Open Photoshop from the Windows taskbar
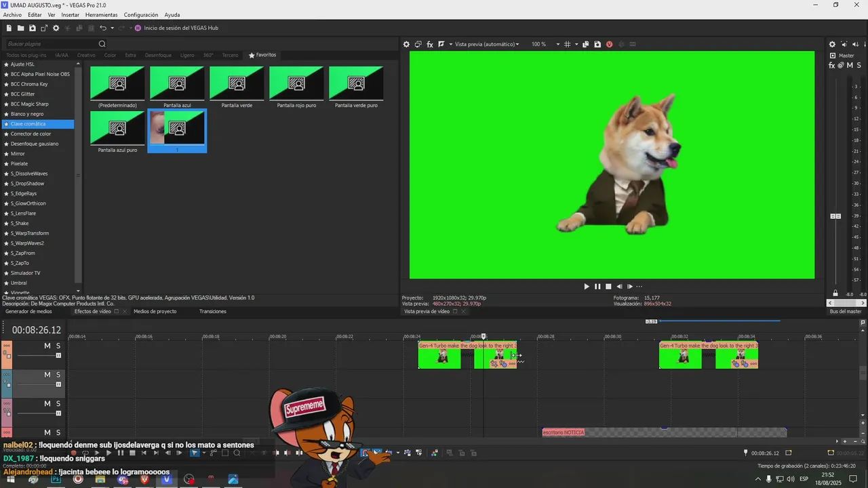The image size is (868, 488). click(56, 480)
